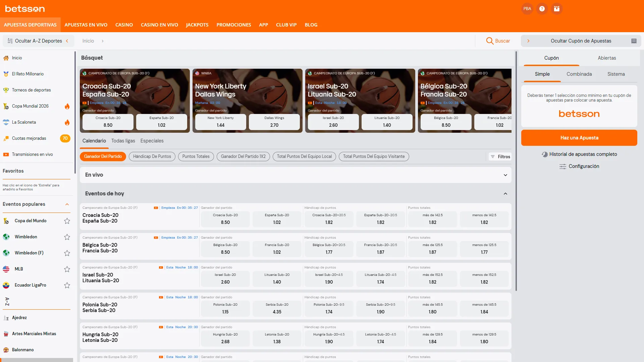Click the Balonmano sport icon

click(x=6, y=350)
